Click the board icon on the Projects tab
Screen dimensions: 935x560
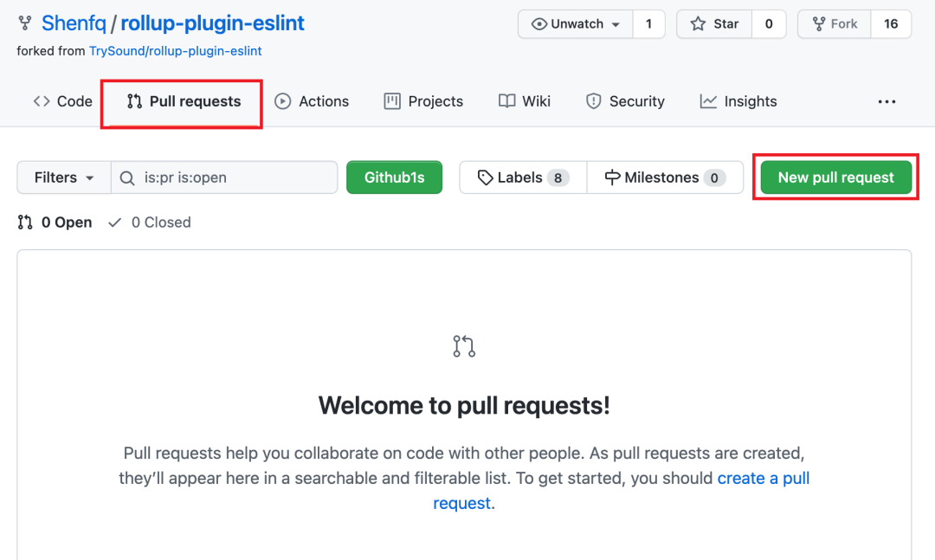click(392, 101)
